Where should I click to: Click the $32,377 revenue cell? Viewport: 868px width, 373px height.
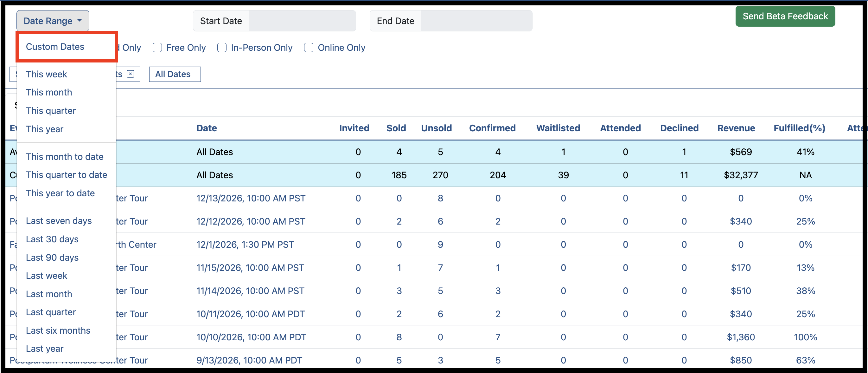741,175
